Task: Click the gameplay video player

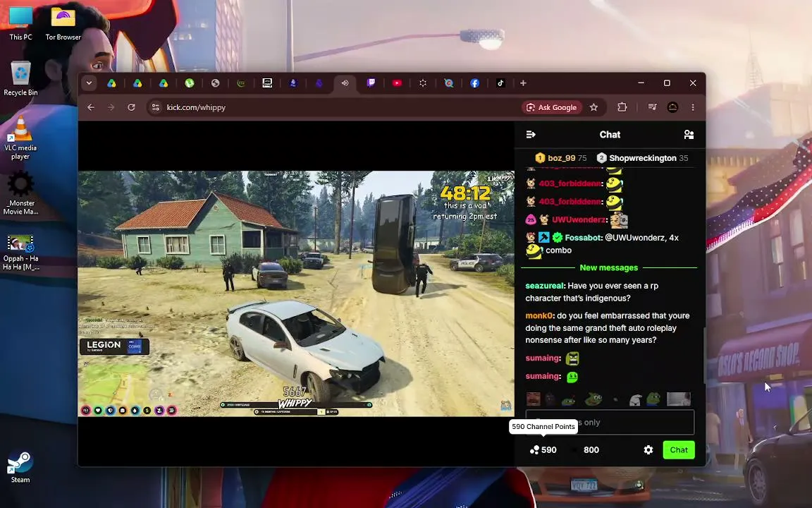Action: tap(296, 294)
